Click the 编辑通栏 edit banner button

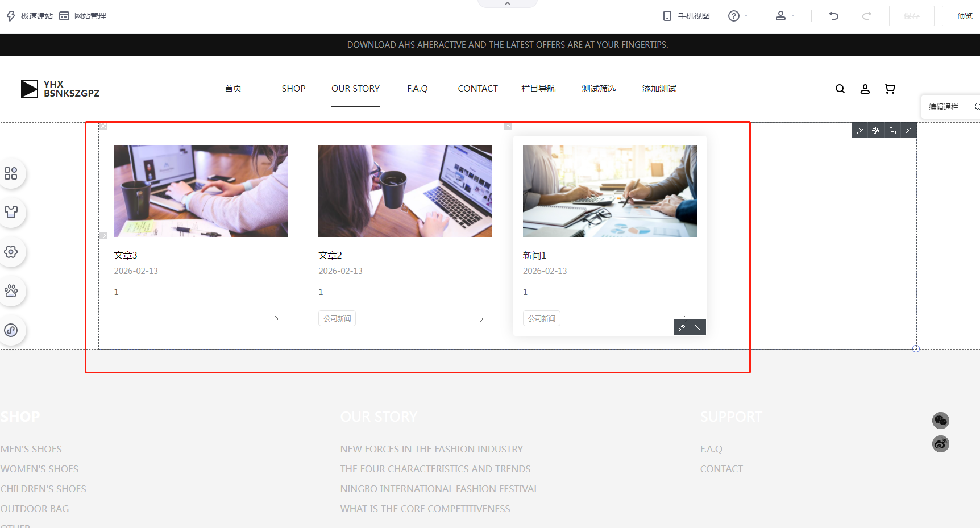[944, 107]
